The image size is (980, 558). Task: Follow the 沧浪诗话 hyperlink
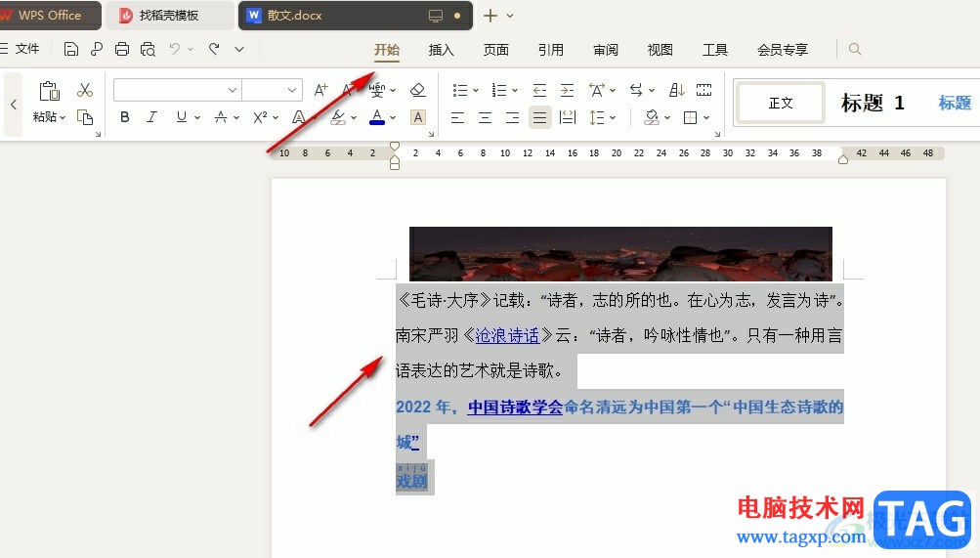(507, 336)
